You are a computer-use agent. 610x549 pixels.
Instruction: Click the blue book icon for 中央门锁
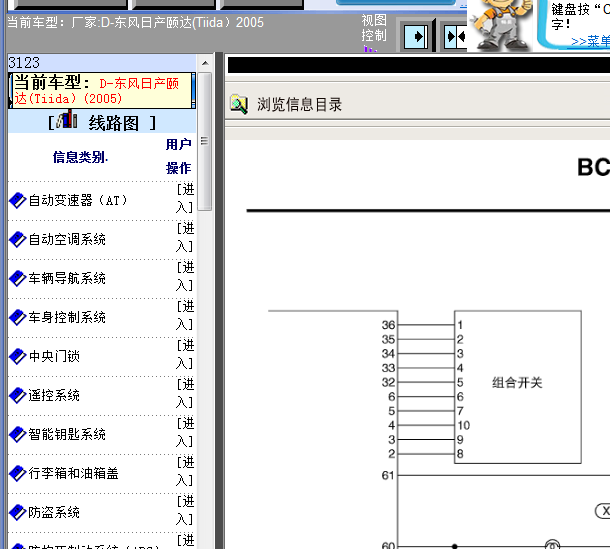[x=18, y=356]
